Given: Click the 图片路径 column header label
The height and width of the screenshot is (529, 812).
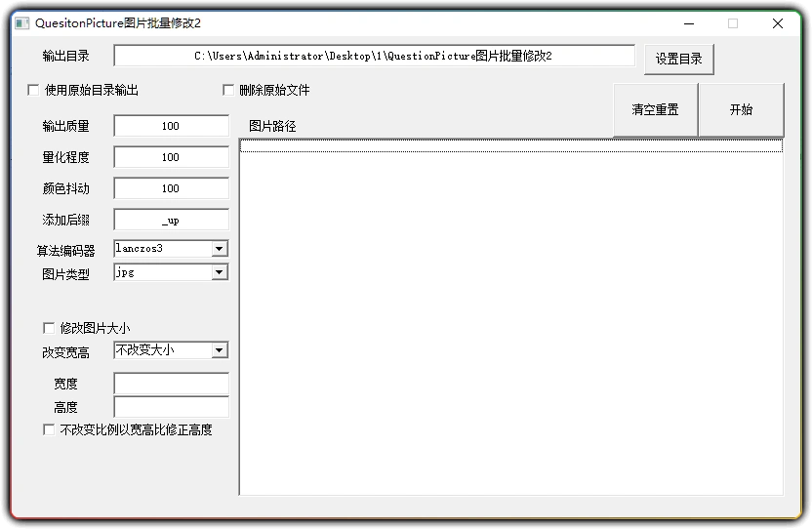Looking at the screenshot, I should click(272, 126).
